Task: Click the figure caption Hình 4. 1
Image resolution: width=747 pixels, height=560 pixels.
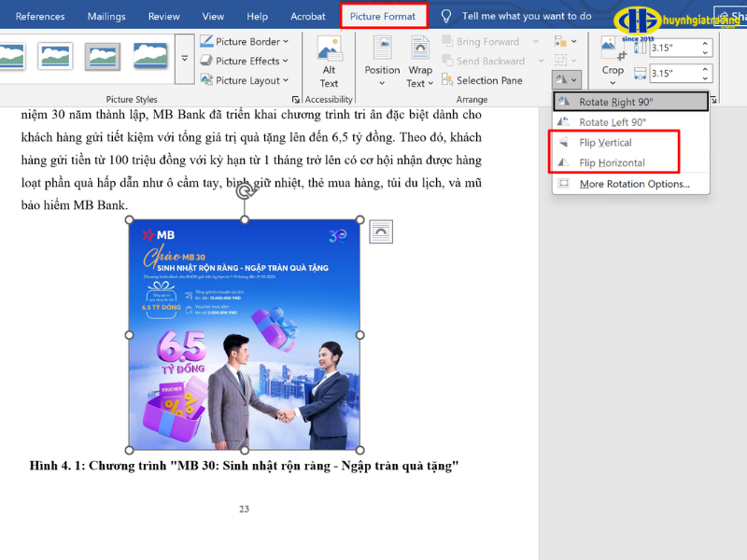Action: 244,466
